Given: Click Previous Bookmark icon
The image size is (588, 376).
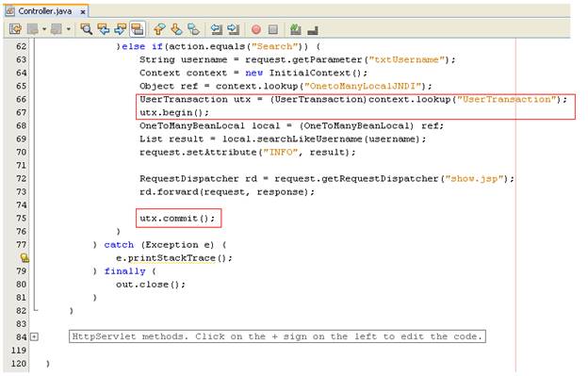Looking at the screenshot, I should [159, 29].
